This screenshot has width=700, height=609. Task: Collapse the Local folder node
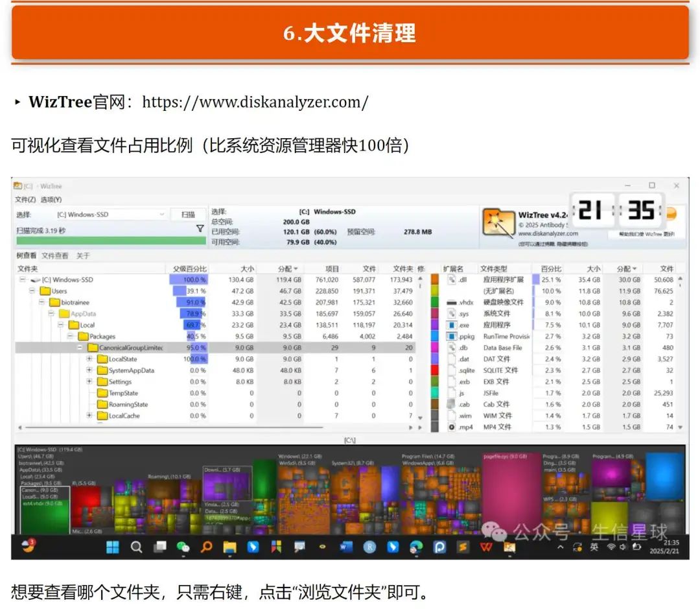(61, 325)
